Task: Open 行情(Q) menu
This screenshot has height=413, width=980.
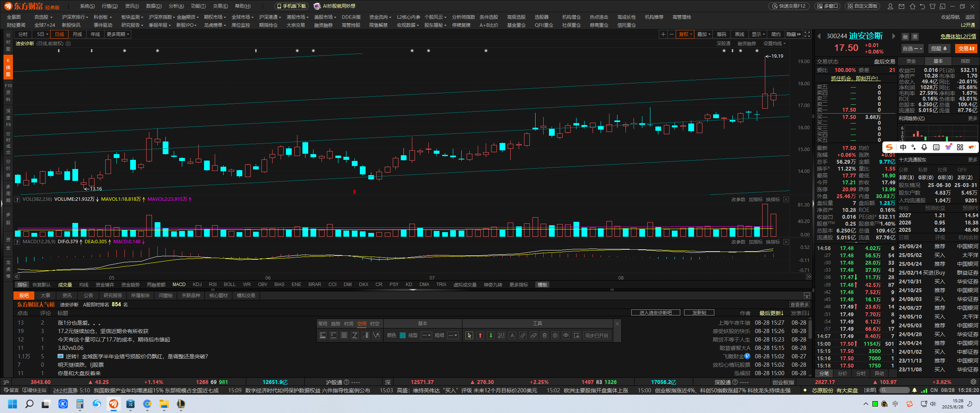Action: 110,6
